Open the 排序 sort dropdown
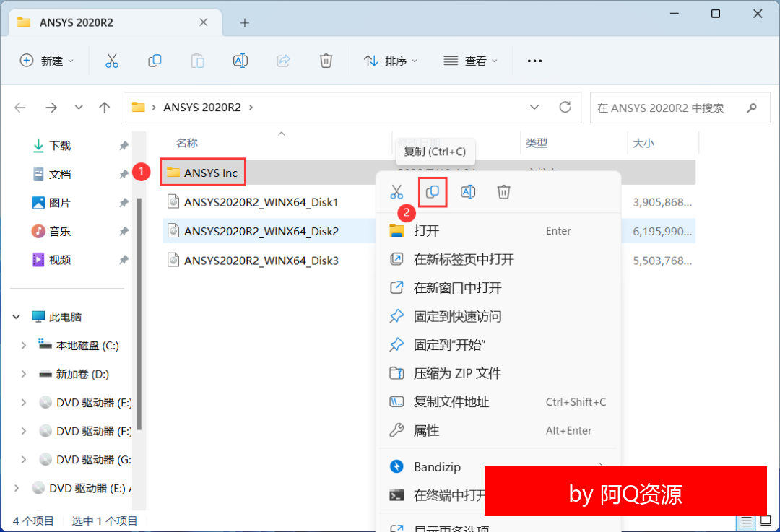 [x=391, y=61]
